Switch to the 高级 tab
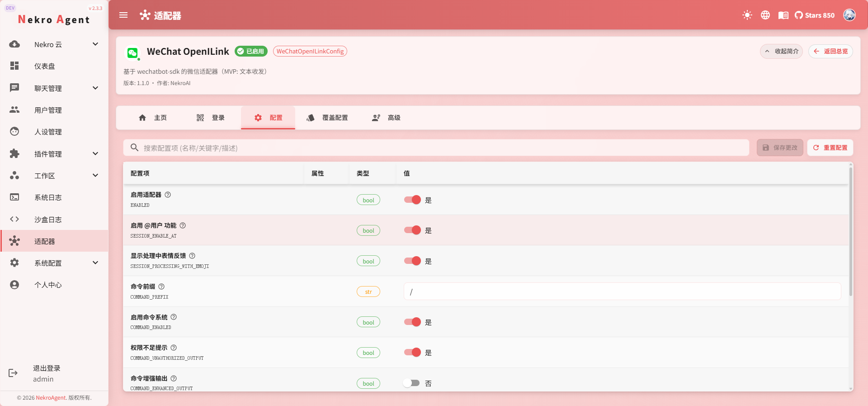Screen dimensions: 868x406 (386, 118)
